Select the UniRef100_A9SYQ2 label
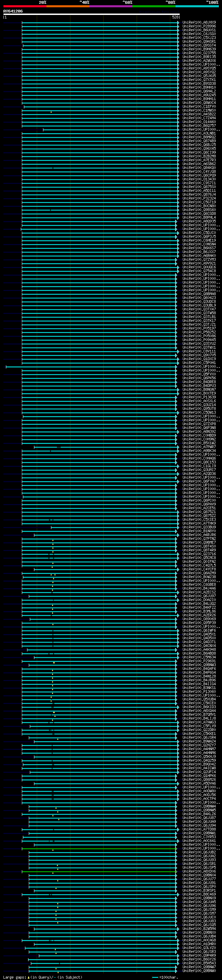The image size is (222, 980). pos(199,72)
